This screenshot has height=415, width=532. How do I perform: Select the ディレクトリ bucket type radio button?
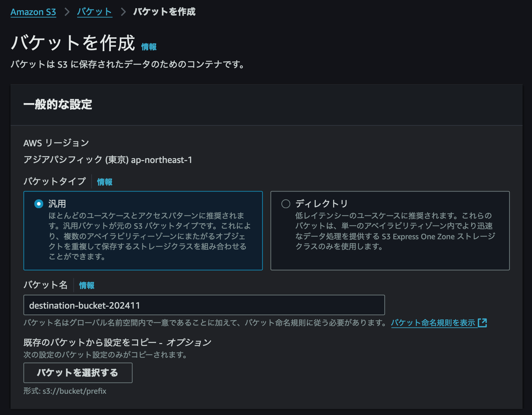click(285, 204)
